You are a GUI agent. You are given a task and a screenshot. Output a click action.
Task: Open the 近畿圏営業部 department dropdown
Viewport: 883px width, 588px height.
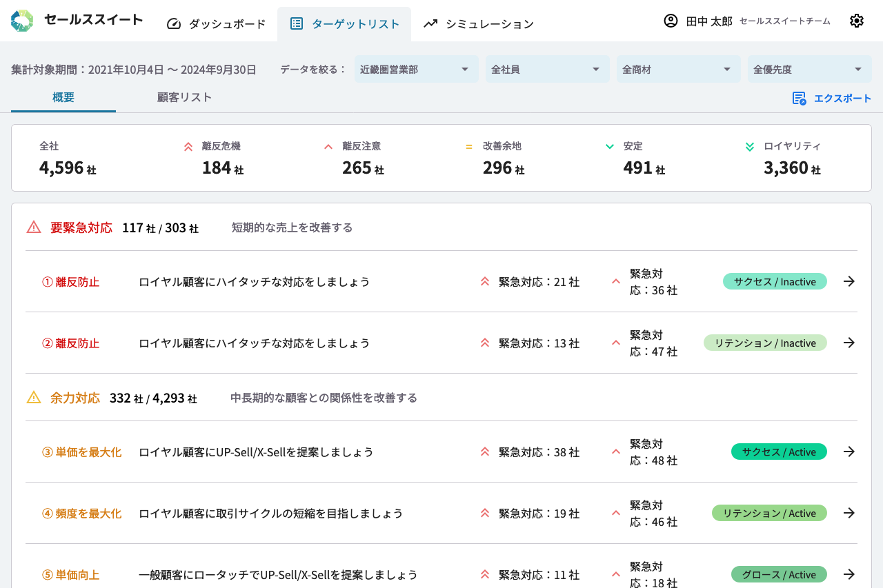tap(416, 69)
